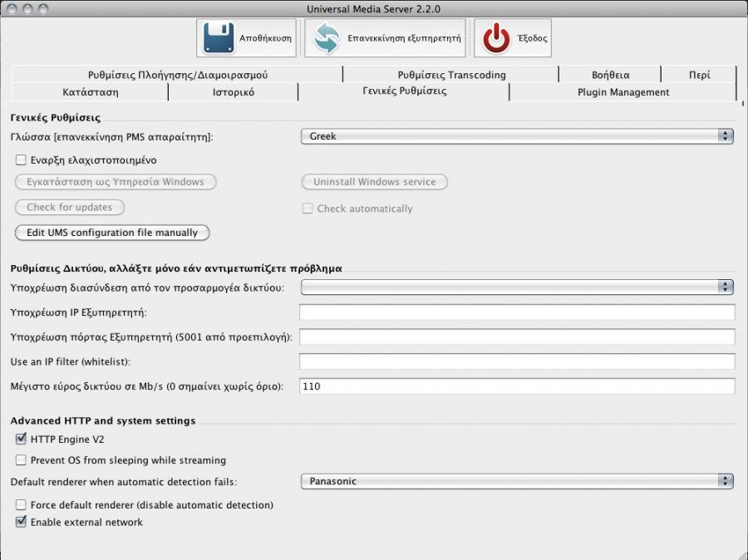Screen dimensions: 748x560
Task: Toggle Check automatically checkbox
Action: pos(308,209)
